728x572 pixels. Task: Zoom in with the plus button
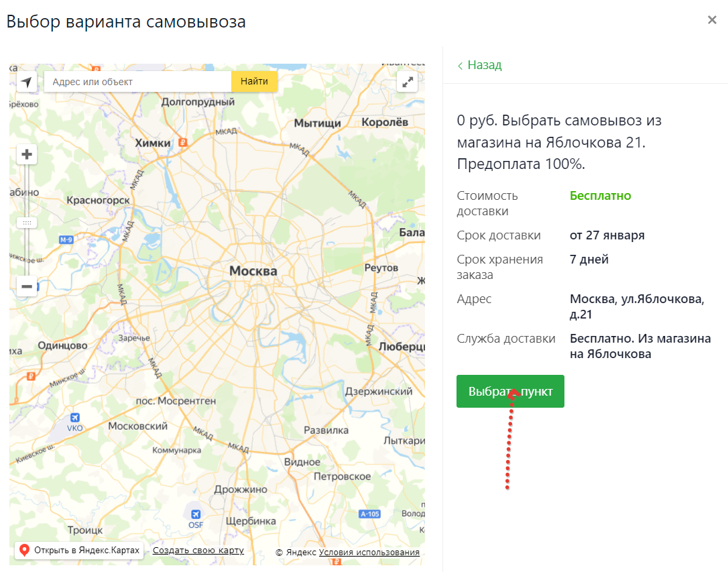click(27, 155)
